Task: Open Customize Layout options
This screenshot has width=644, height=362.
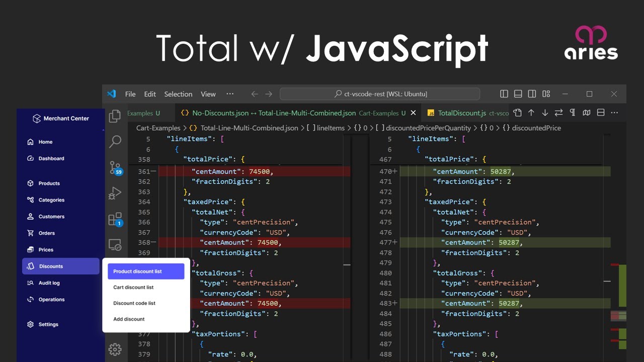Action: pyautogui.click(x=546, y=94)
